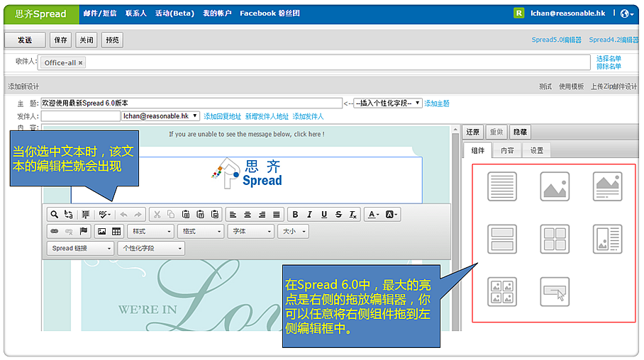This screenshot has height=360, width=644.
Task: Align text left
Action: point(233,214)
